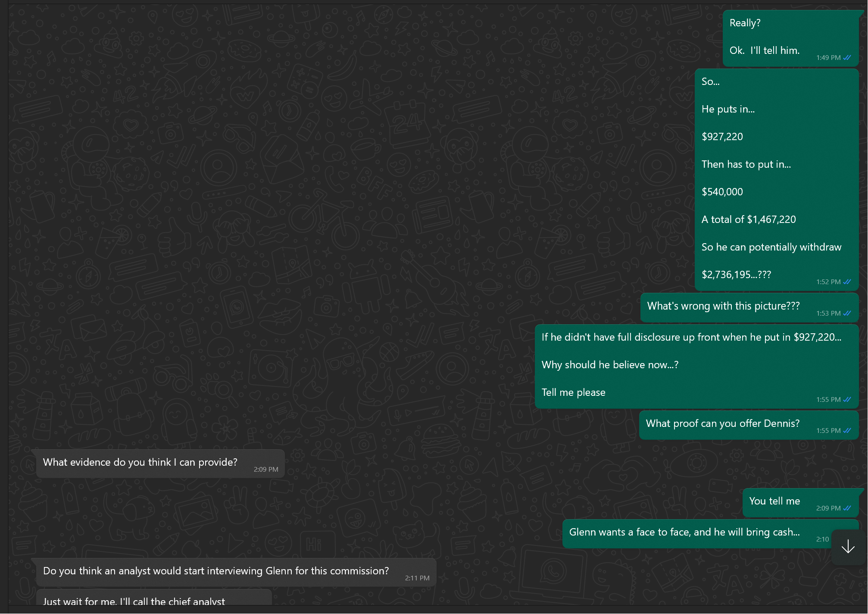Click the 'Glenn wants a face to face' message
The image size is (868, 614).
(x=684, y=532)
